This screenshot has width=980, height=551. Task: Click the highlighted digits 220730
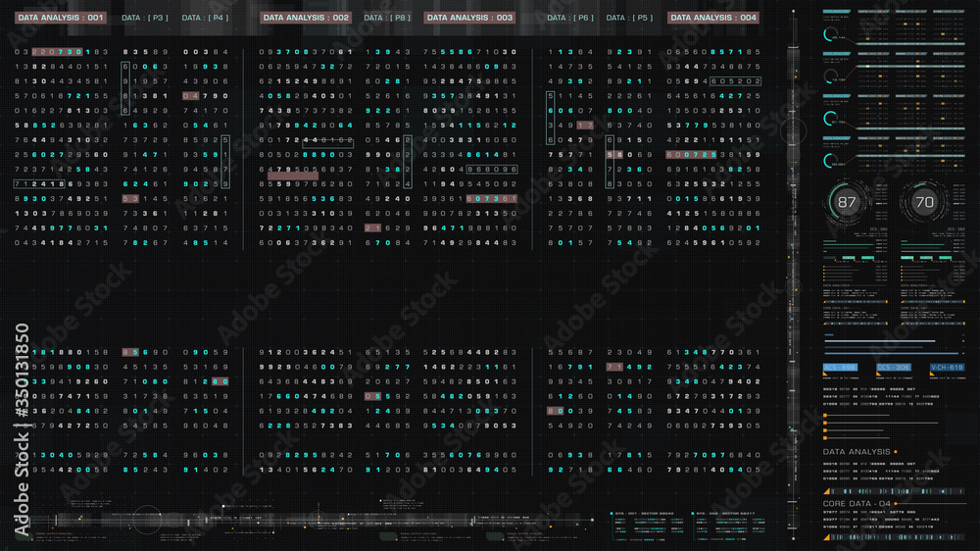(57, 52)
